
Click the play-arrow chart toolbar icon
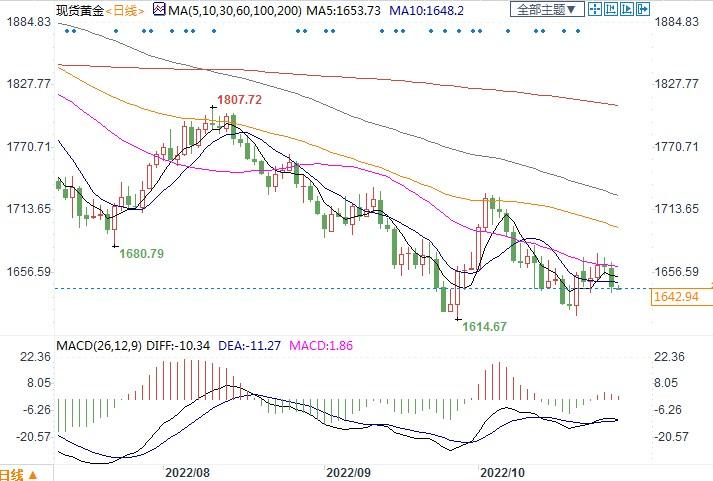pyautogui.click(x=626, y=9)
